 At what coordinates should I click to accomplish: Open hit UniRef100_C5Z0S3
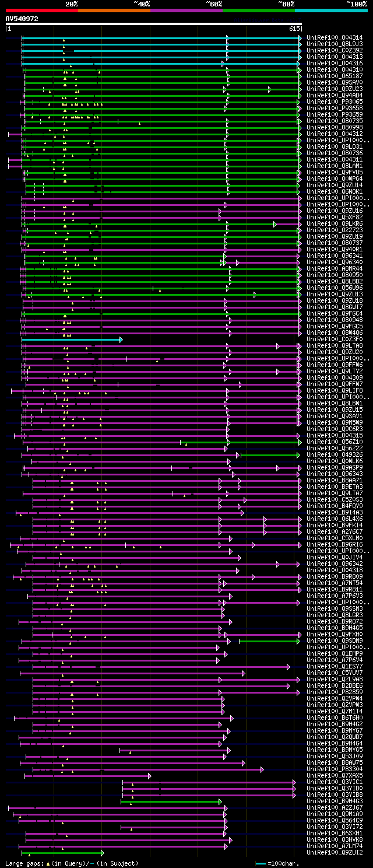(x=335, y=500)
